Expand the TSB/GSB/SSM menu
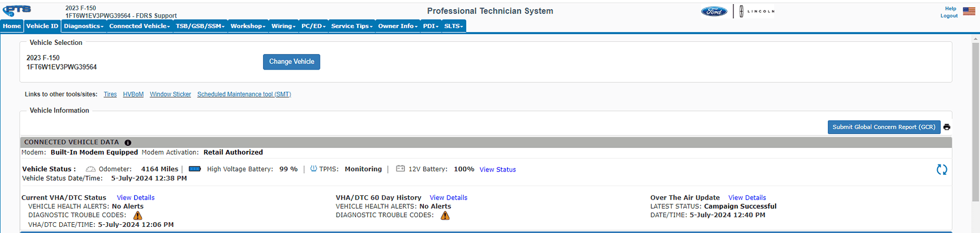Viewport: 980px width, 233px height. point(200,26)
